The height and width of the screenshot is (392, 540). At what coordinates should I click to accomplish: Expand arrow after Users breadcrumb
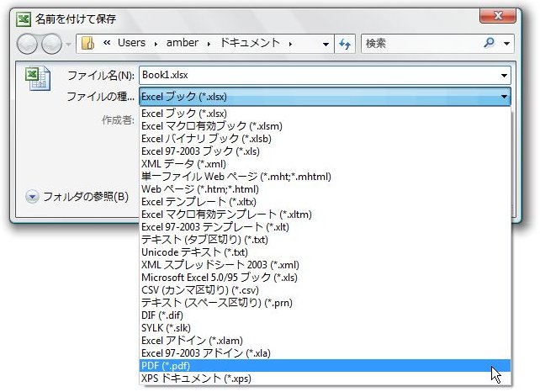[156, 44]
